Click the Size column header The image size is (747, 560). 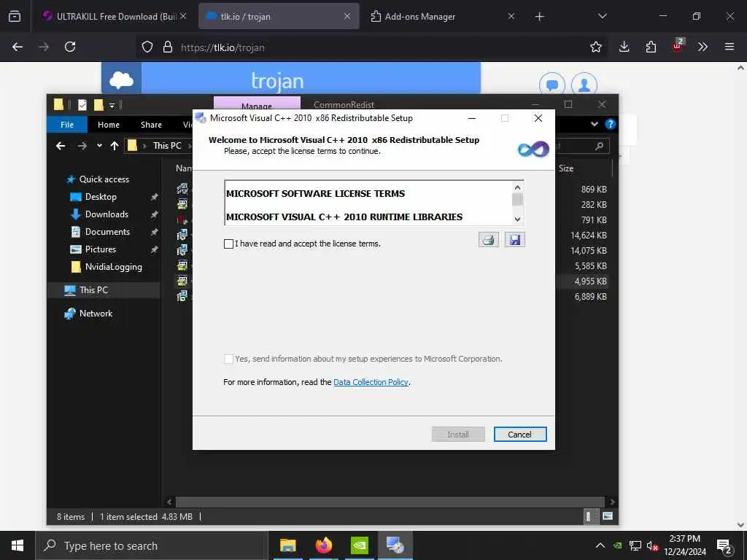566,168
